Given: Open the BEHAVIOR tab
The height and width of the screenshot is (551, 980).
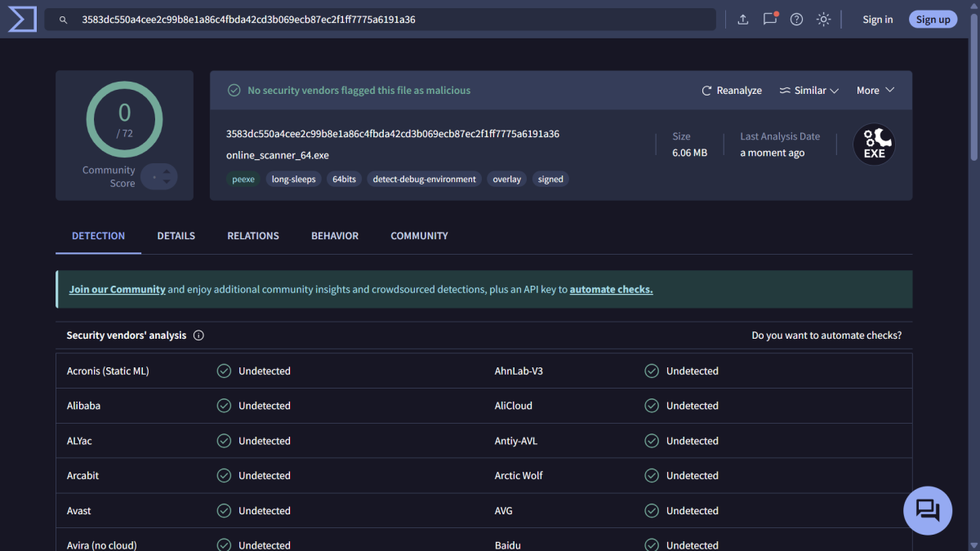Looking at the screenshot, I should tap(334, 236).
